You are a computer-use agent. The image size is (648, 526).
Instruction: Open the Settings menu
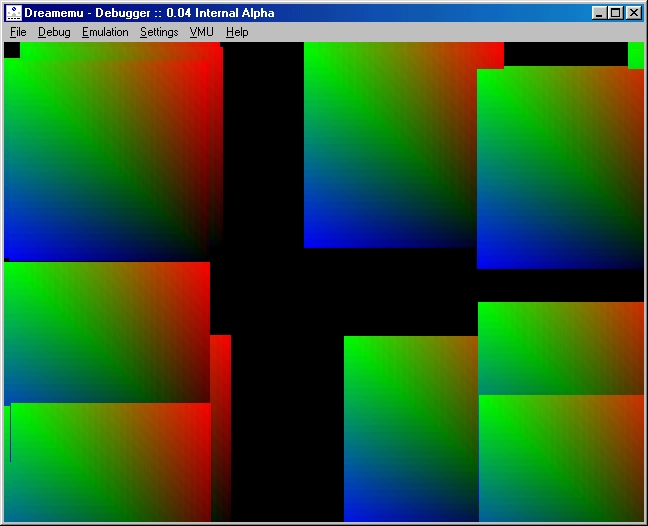(159, 32)
